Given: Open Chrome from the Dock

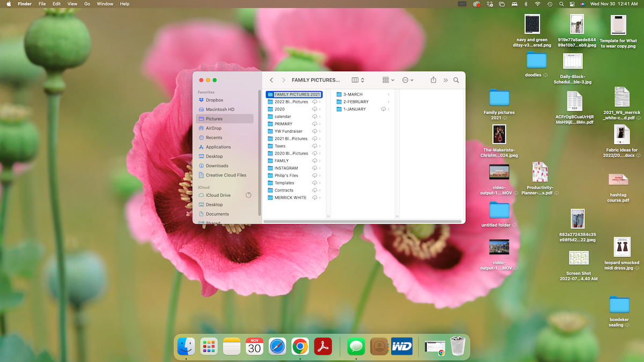Looking at the screenshot, I should tap(300, 346).
